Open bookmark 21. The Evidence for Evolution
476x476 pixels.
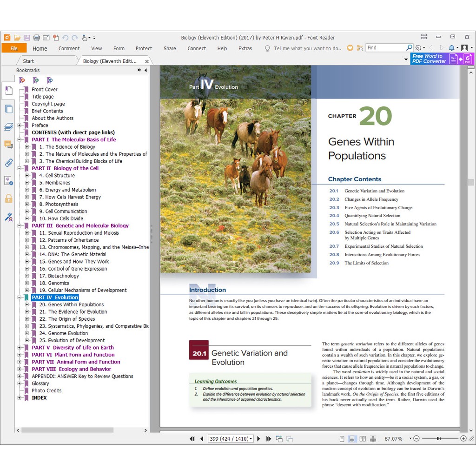78,312
